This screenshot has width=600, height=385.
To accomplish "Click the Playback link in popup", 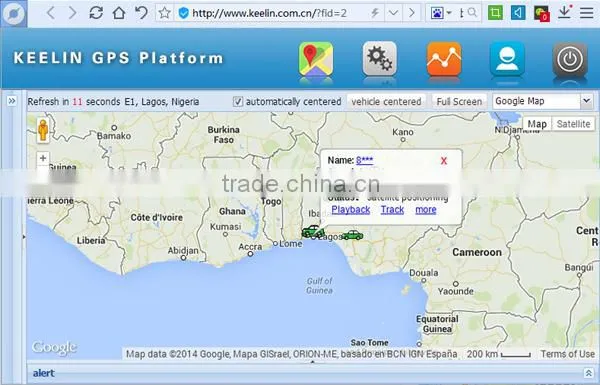I will tap(351, 210).
